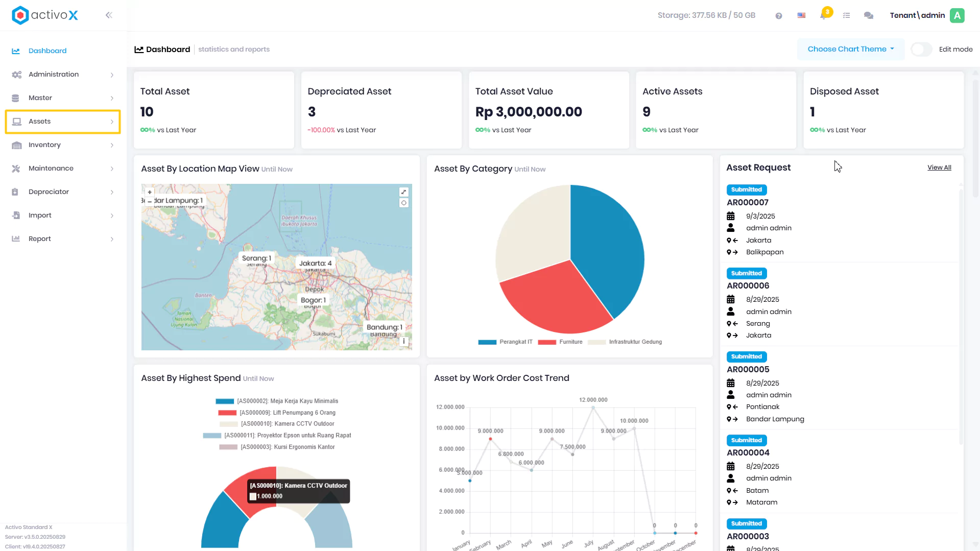
Task: Expand the Administration menu
Action: (x=63, y=75)
